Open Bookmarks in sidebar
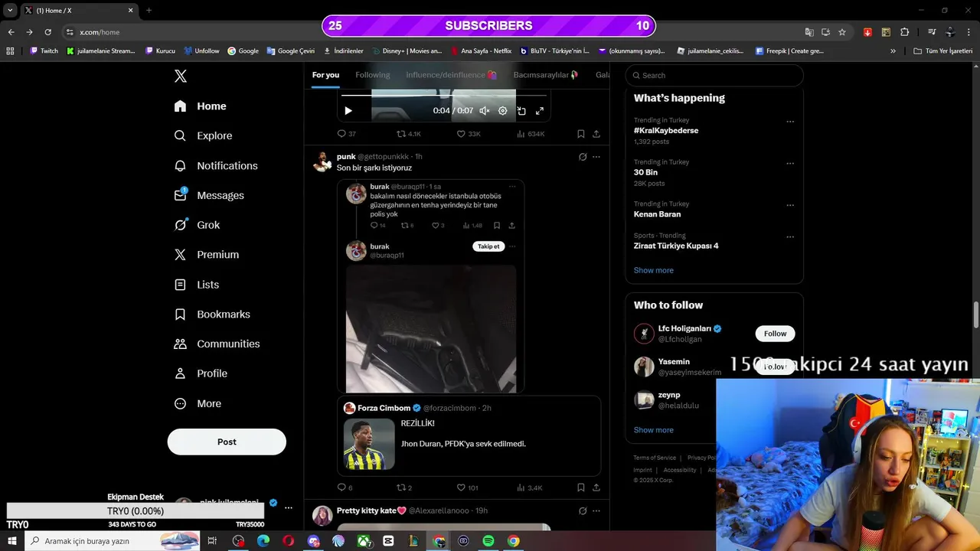Screen dimensions: 980x551 point(213,315)
